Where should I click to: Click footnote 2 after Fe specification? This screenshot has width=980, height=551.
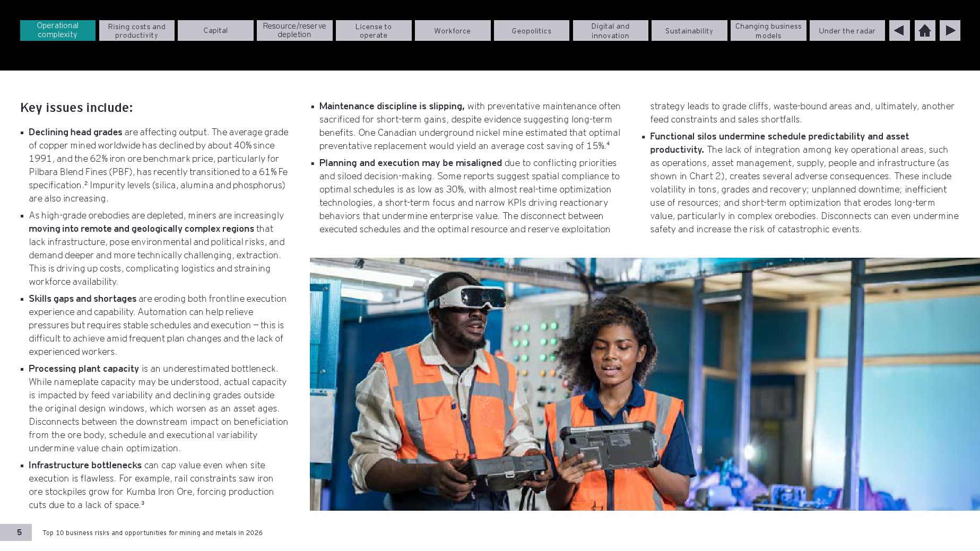(86, 183)
